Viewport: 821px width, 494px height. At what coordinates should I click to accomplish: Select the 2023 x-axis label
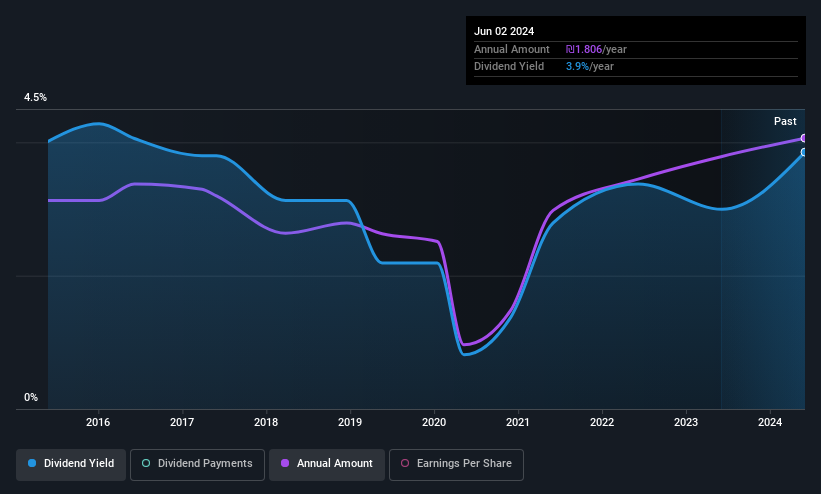[686, 422]
